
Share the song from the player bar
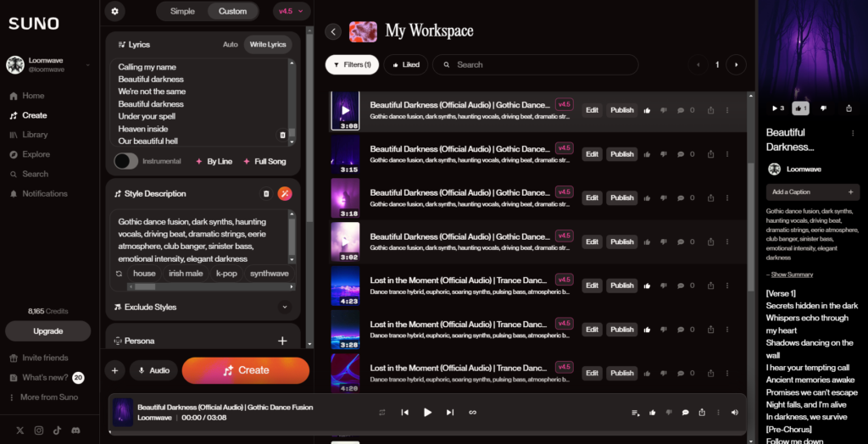click(702, 413)
